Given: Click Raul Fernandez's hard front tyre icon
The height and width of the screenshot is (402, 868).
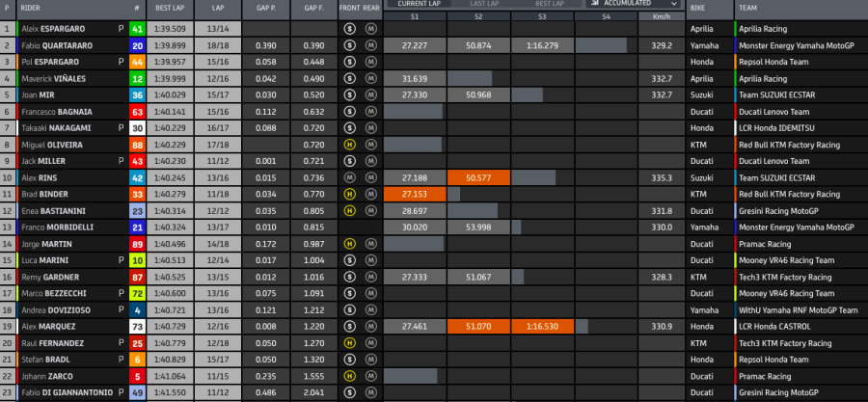Looking at the screenshot, I should [350, 343].
